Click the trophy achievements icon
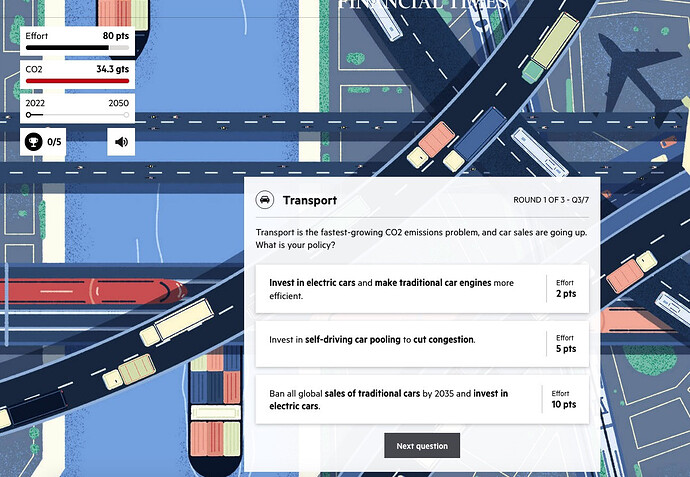690x477 pixels. pyautogui.click(x=33, y=142)
